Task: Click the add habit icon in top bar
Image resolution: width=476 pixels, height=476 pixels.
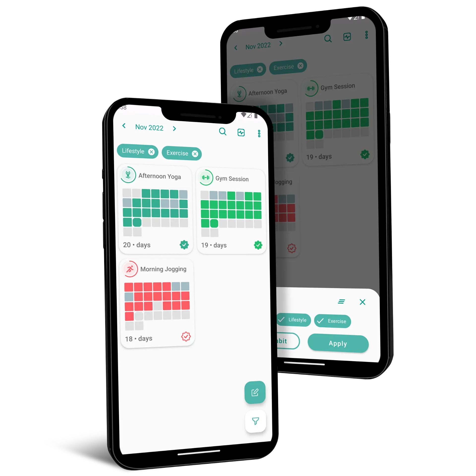Action: click(241, 133)
